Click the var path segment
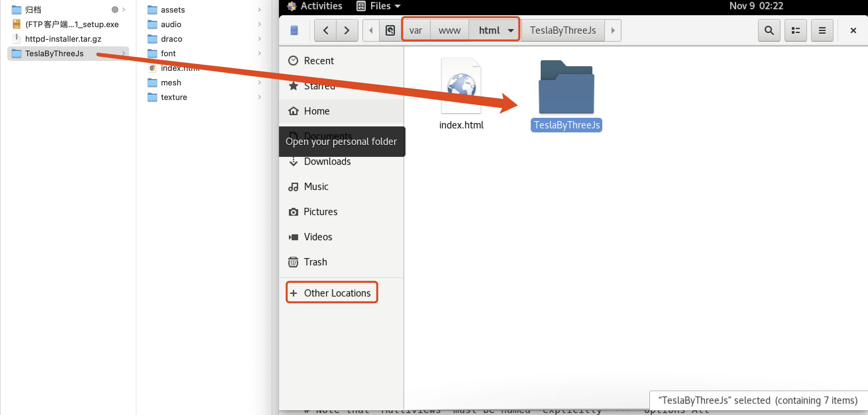Image resolution: width=868 pixels, height=415 pixels. [415, 30]
